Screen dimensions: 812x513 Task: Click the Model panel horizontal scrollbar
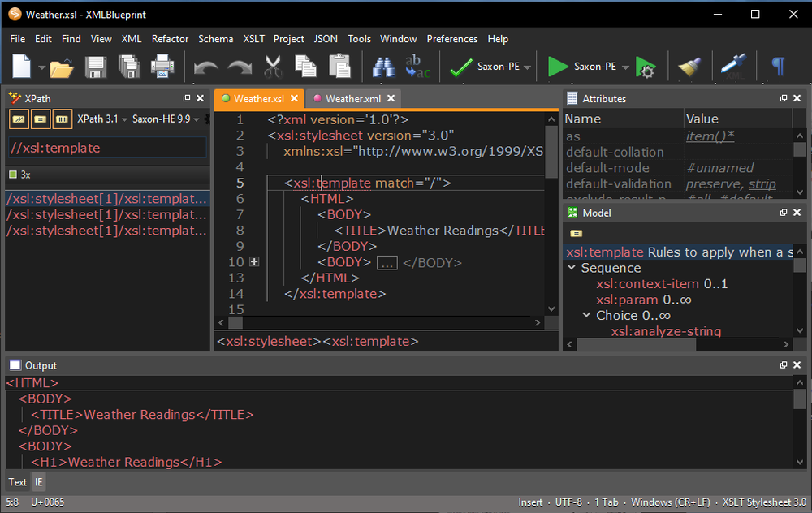point(636,344)
